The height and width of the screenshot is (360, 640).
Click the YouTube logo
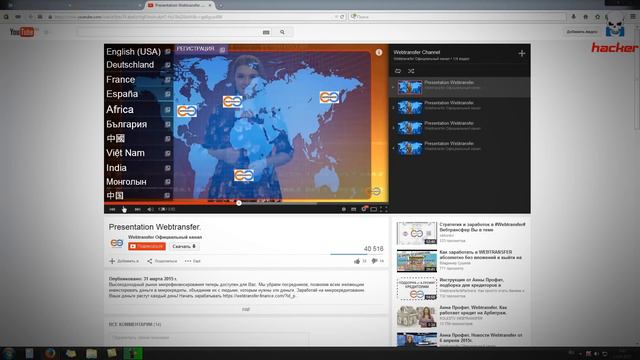pos(22,32)
